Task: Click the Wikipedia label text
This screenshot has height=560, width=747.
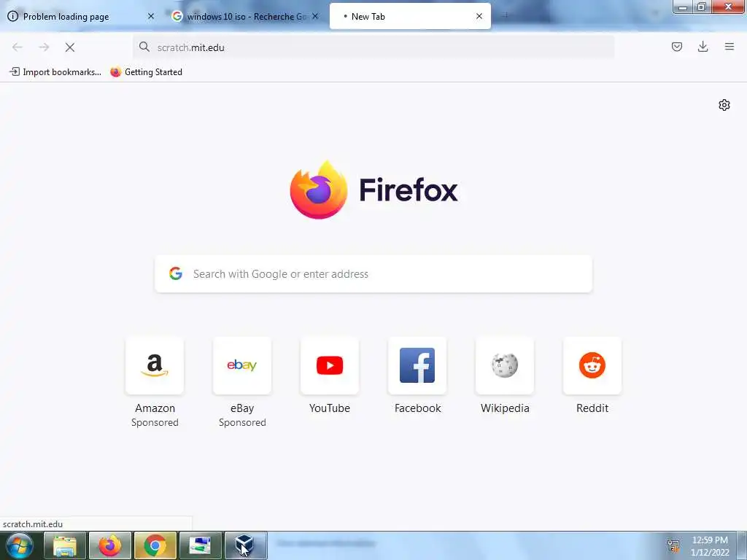Action: [505, 408]
